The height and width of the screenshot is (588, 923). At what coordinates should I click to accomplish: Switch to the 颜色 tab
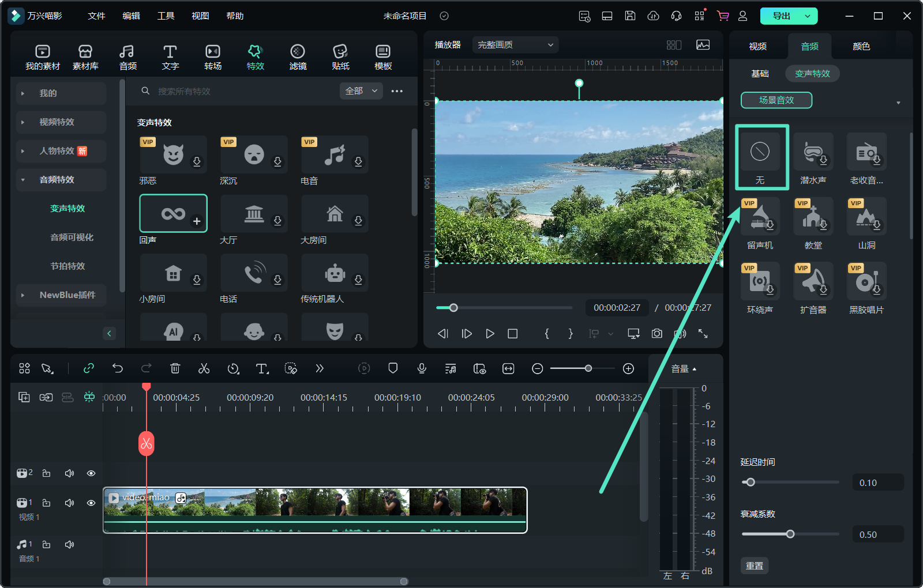pyautogui.click(x=861, y=46)
